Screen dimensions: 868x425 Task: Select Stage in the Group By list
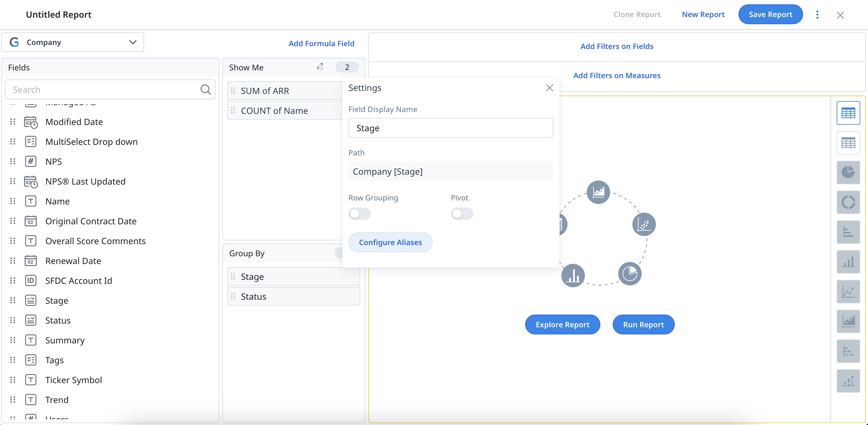293,277
